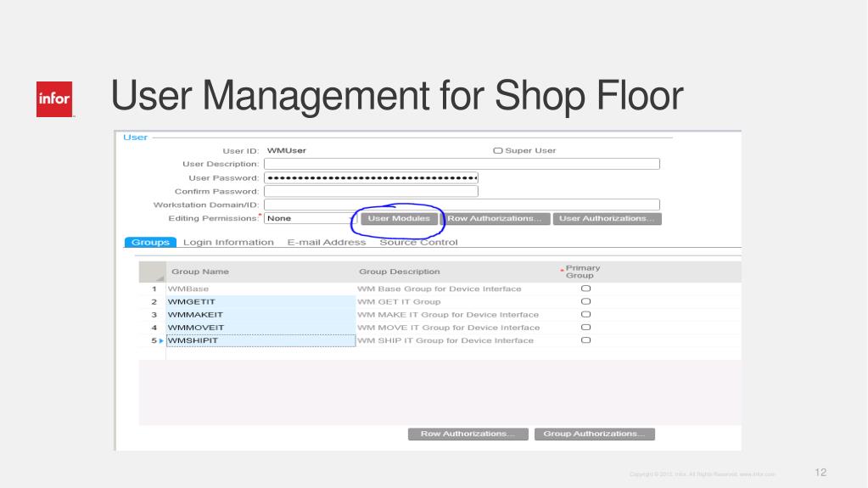
Task: Click the User Authorizations button
Action: (608, 218)
